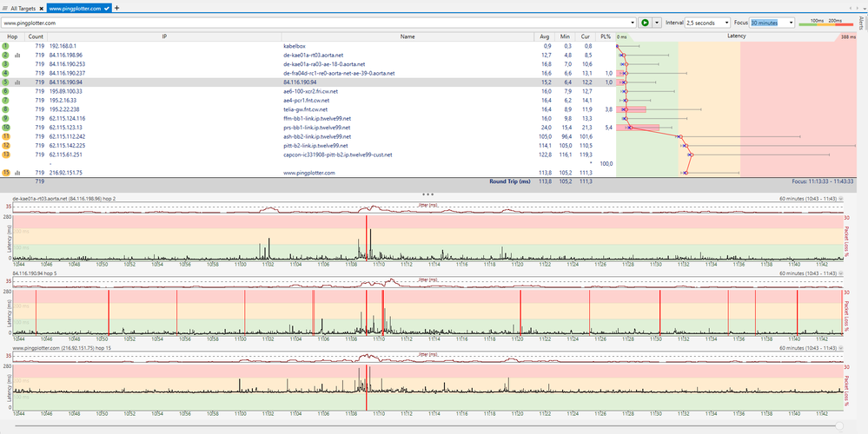The width and height of the screenshot is (868, 434).
Task: Click the three-dot splitter handle above timeline graphs
Action: [427, 194]
